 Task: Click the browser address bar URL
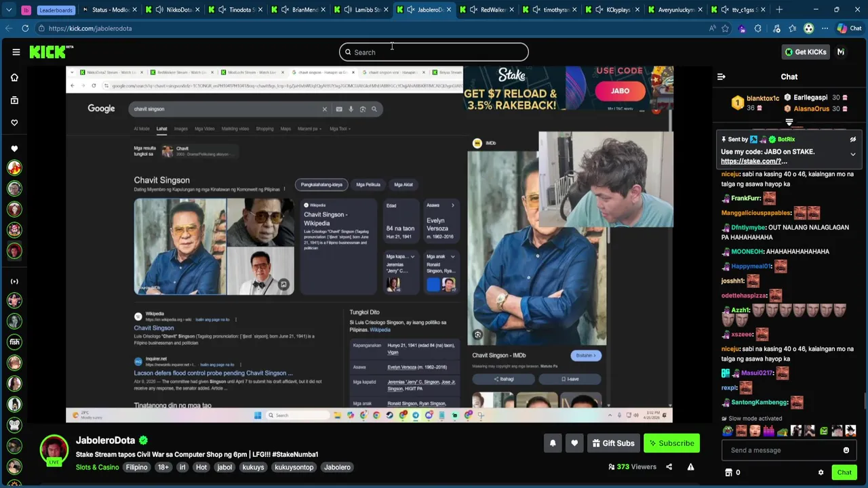pos(90,28)
